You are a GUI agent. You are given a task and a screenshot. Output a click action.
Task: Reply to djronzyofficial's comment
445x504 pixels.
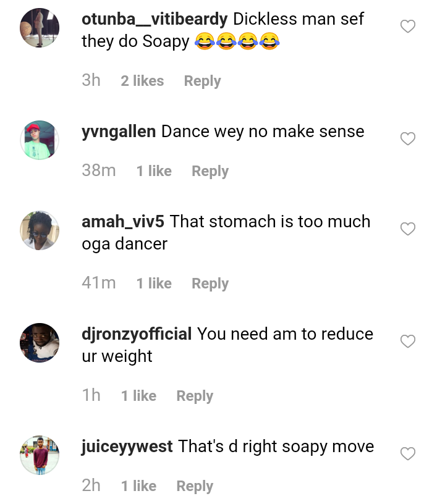[195, 396]
